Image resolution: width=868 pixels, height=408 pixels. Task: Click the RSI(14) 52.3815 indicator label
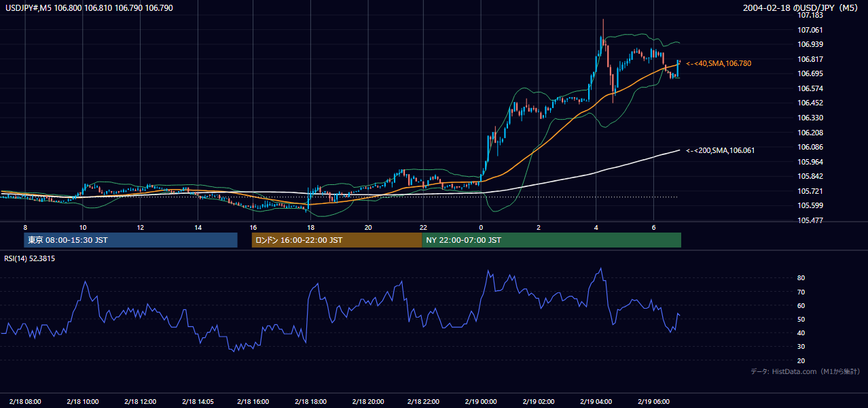point(30,258)
